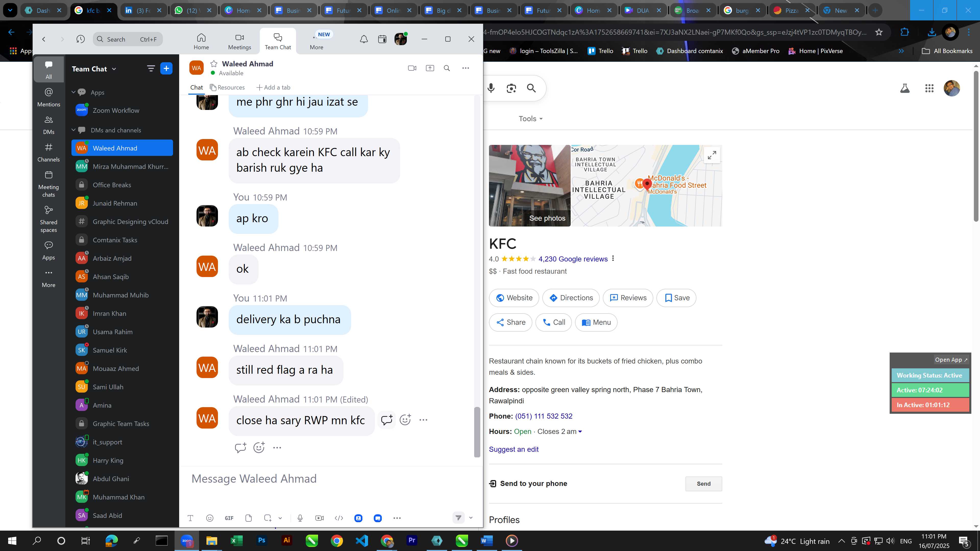
Task: Collapse the DMs and channels section
Action: [x=73, y=130]
